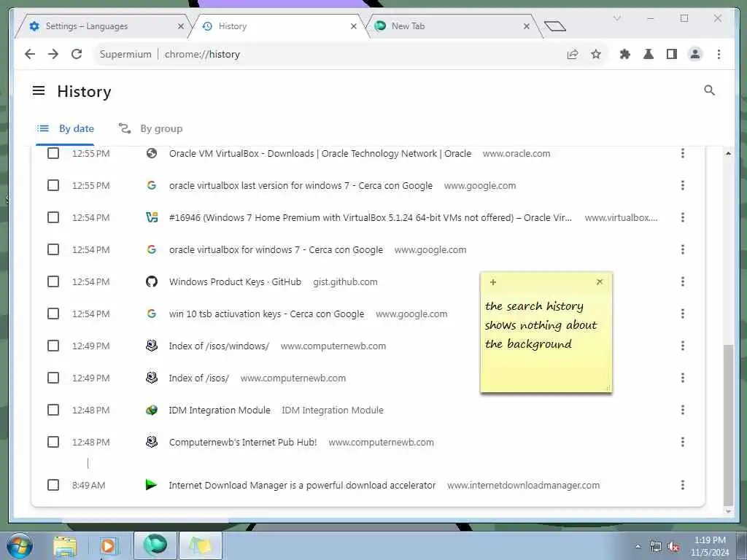Check the Windows Product Keys GitHub entry
The height and width of the screenshot is (560, 747).
pyautogui.click(x=53, y=281)
